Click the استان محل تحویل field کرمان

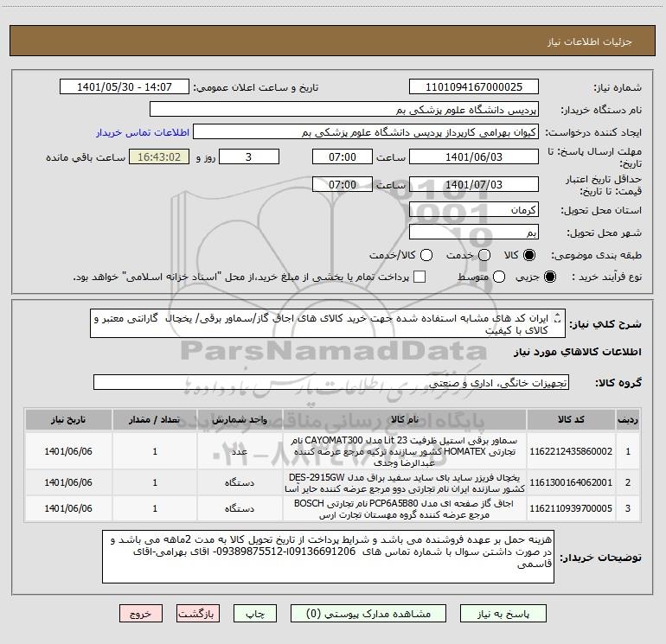pos(474,210)
